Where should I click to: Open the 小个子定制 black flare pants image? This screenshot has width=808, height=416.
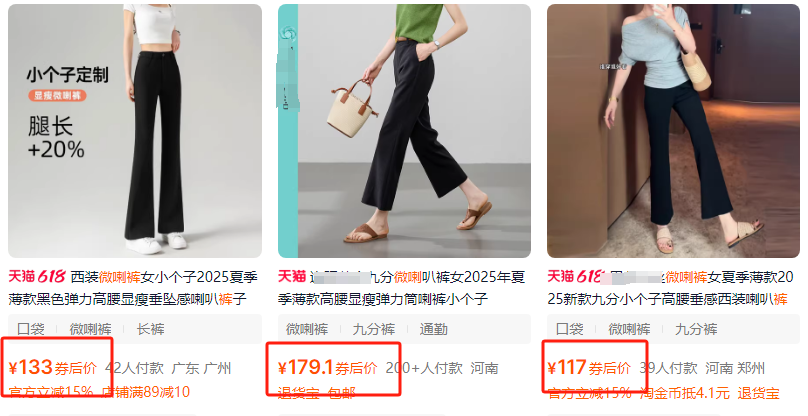point(134,131)
